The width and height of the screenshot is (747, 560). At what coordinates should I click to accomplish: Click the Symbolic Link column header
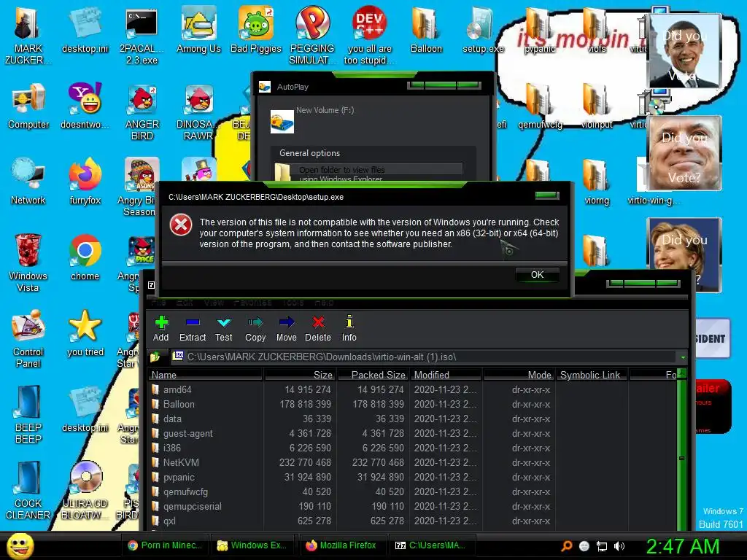pyautogui.click(x=592, y=375)
